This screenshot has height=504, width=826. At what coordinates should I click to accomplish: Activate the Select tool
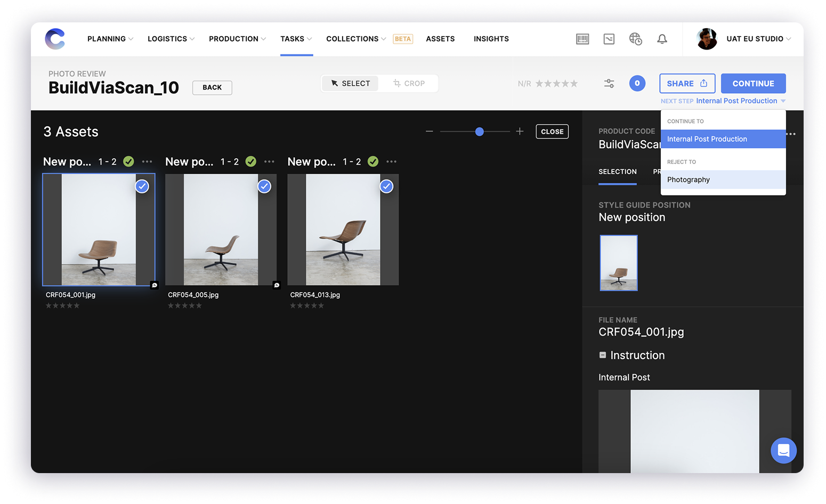[x=350, y=83]
